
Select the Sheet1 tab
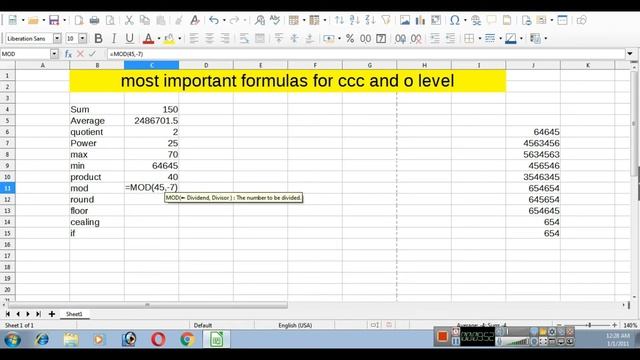click(74, 314)
